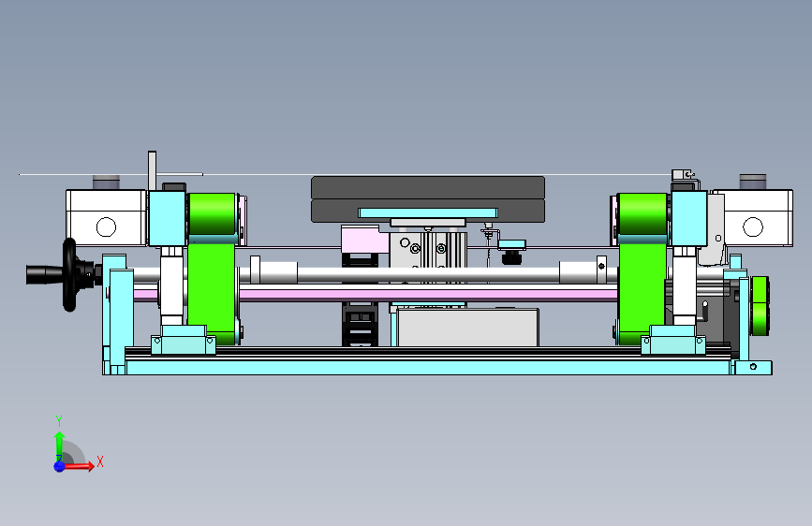Select the right white housing with the circular hole
The width and height of the screenshot is (812, 526).
click(x=753, y=218)
